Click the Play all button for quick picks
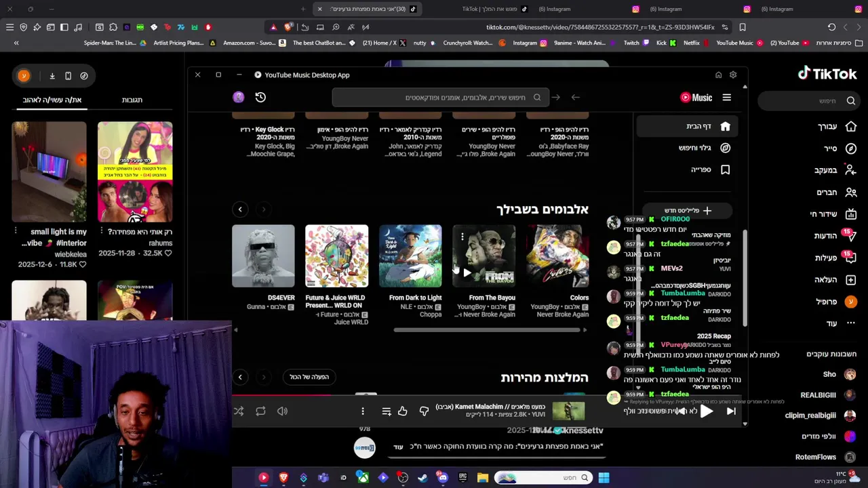 click(x=309, y=377)
